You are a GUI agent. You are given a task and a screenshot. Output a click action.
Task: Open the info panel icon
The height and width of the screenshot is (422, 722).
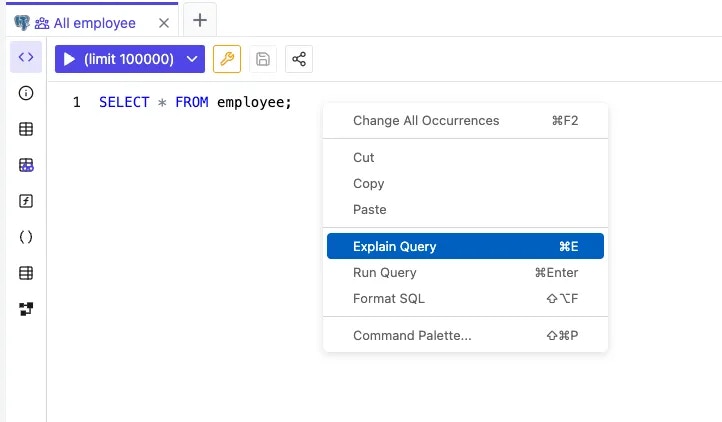26,93
